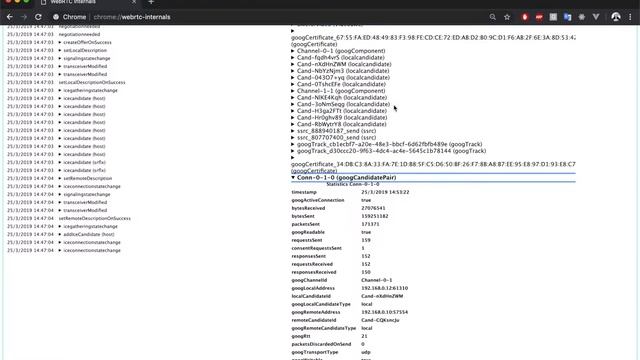Viewport: 640px width, 360px height.
Task: Click packetsDiscardedOnSend stat label
Action: point(321,344)
